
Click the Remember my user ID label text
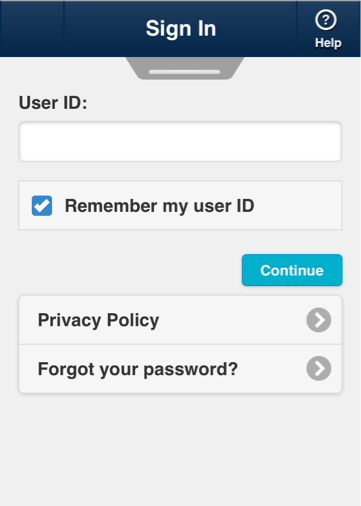click(x=160, y=206)
